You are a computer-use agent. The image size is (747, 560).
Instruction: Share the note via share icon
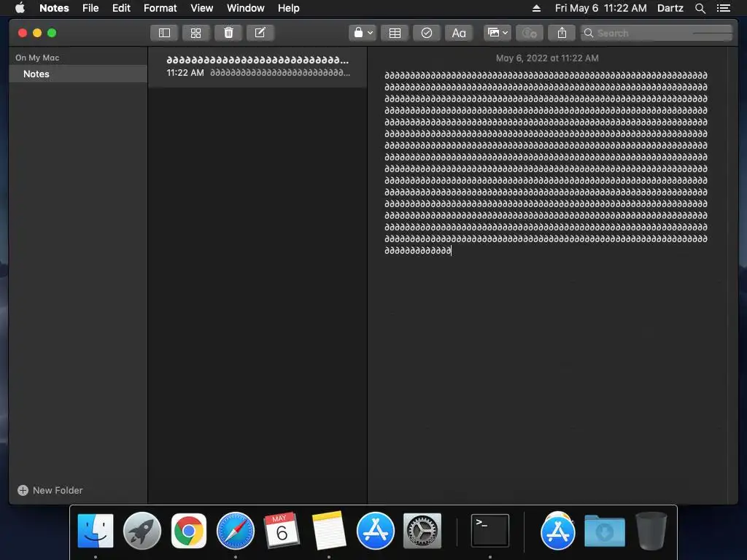562,33
